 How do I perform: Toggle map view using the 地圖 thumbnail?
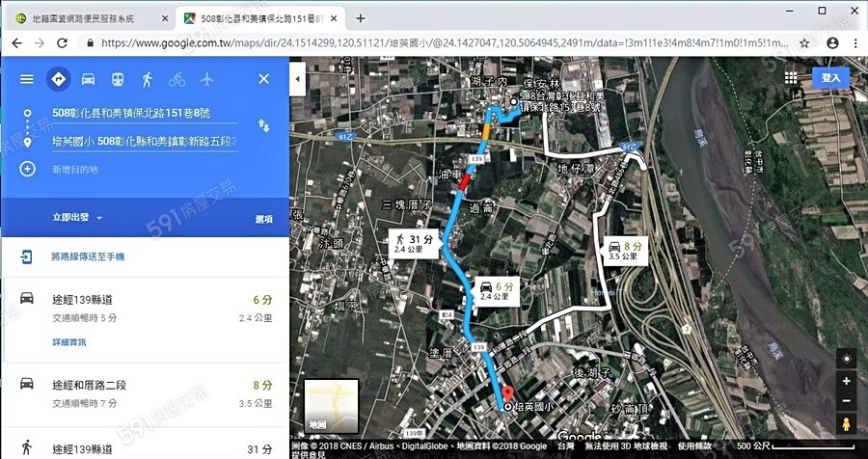click(x=331, y=406)
